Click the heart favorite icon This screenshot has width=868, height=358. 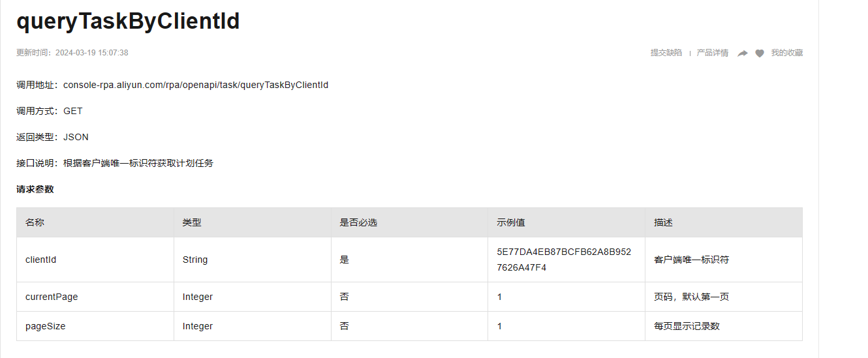tap(760, 53)
